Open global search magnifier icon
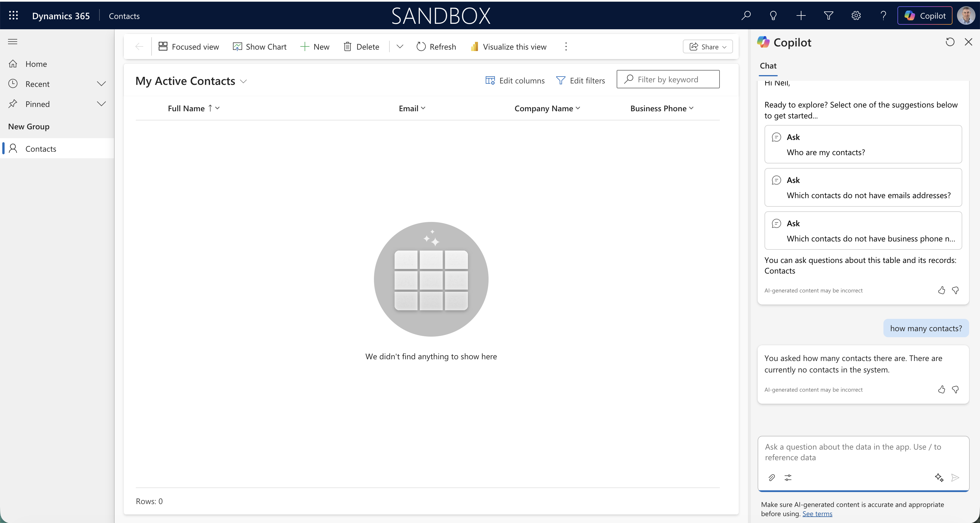 pyautogui.click(x=746, y=15)
